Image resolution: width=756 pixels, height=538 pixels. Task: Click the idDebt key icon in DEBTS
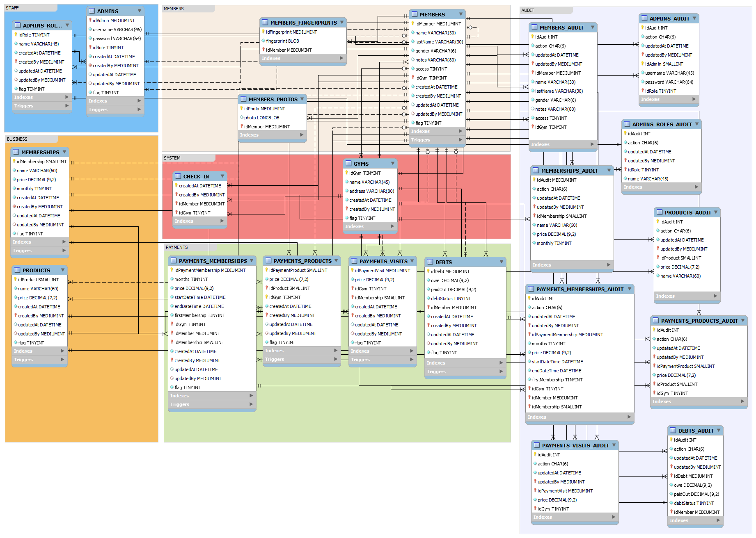point(428,271)
